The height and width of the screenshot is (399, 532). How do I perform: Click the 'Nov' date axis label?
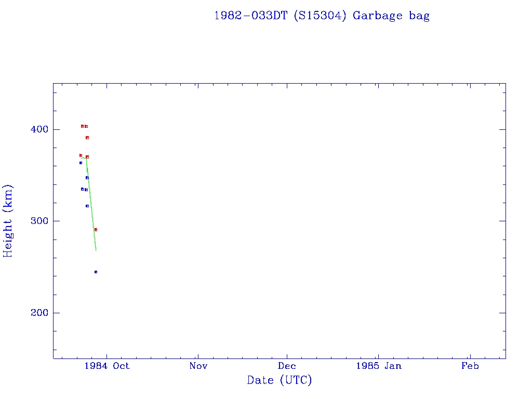[x=198, y=366]
